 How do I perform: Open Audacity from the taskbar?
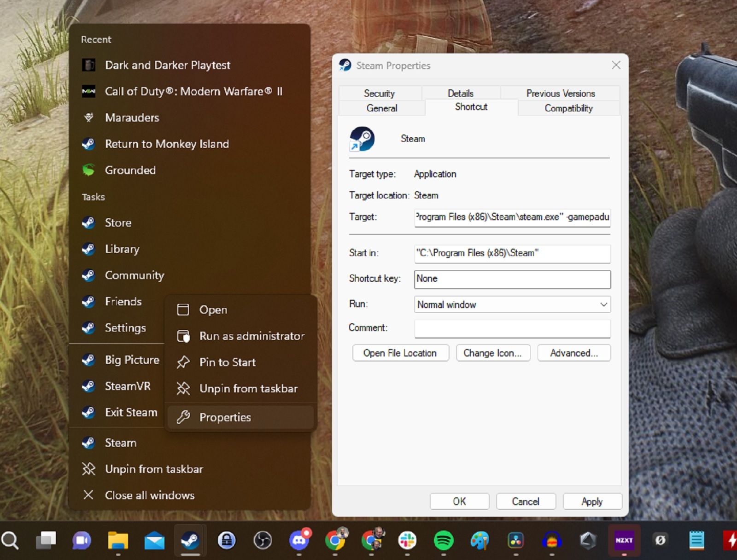coord(552,541)
